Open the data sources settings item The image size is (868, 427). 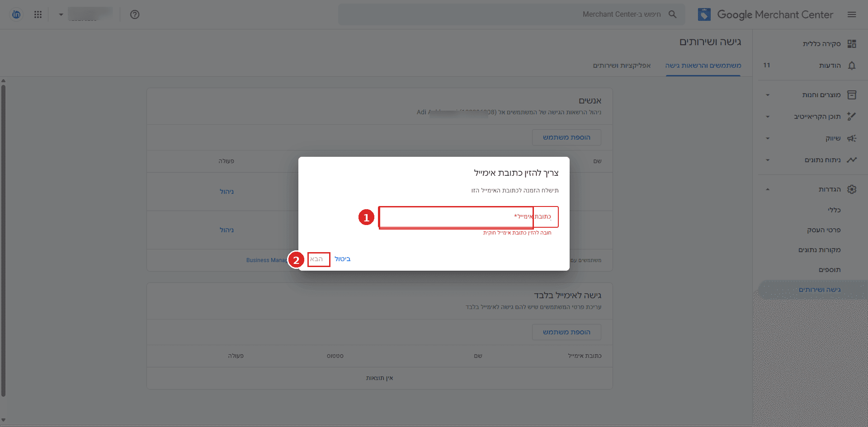[x=819, y=250]
